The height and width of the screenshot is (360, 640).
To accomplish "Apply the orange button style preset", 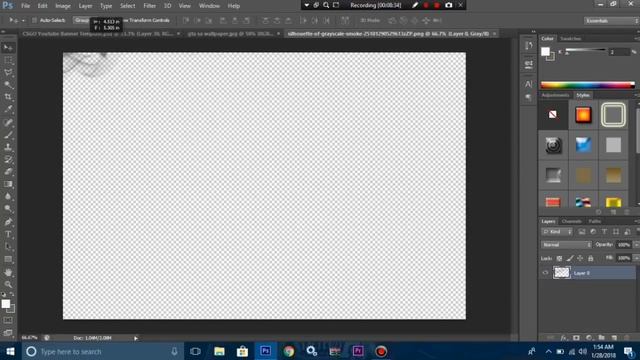I will click(583, 115).
